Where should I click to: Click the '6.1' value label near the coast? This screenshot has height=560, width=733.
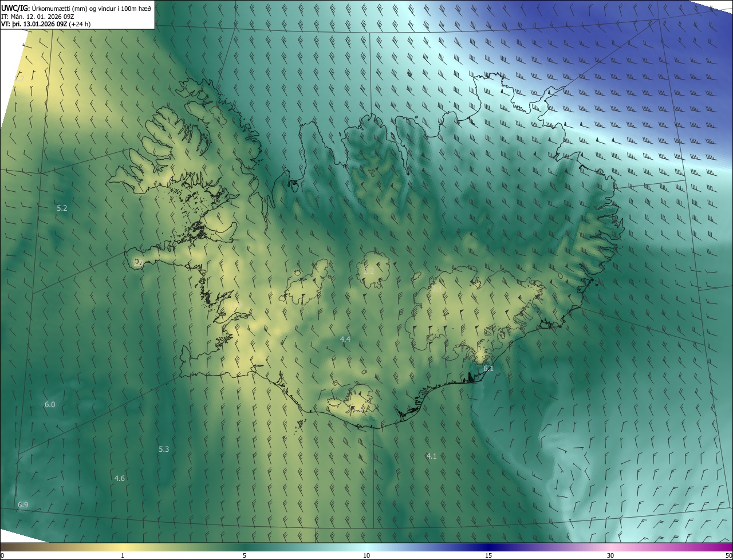click(x=488, y=369)
